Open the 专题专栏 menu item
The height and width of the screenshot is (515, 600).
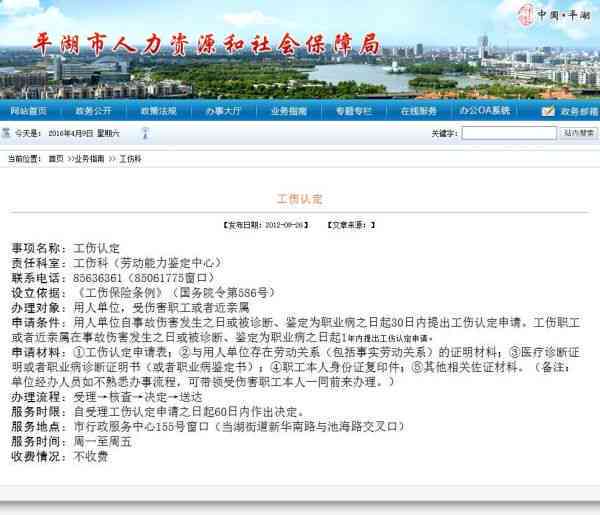click(x=354, y=111)
